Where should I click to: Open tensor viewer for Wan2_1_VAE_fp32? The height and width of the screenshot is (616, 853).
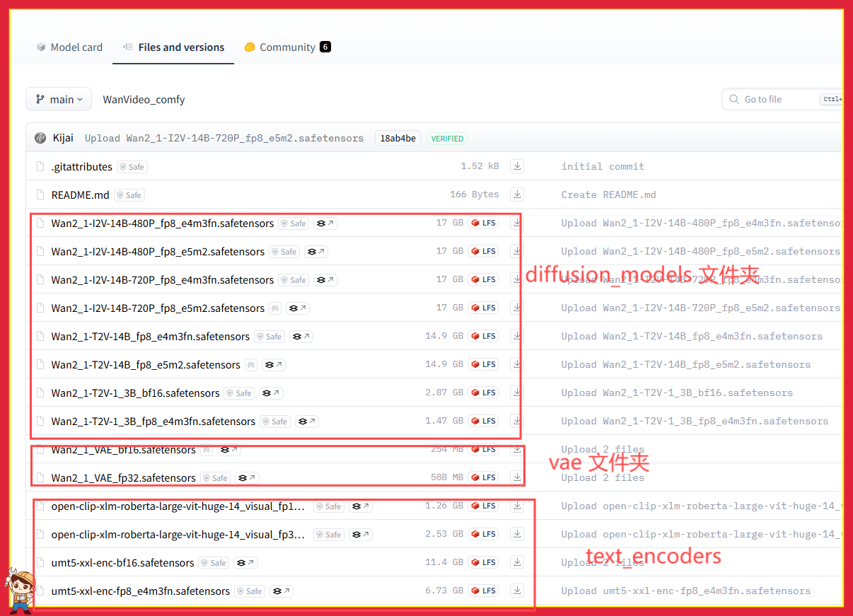click(x=247, y=478)
